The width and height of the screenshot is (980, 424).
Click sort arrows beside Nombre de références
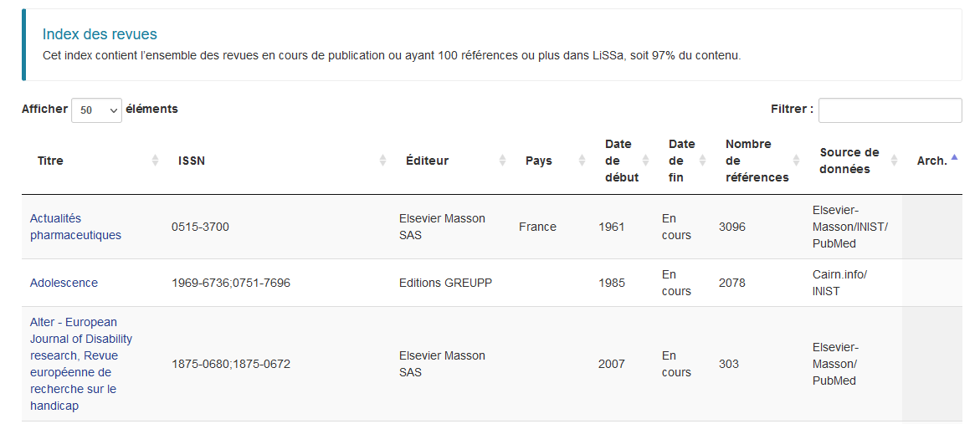(796, 161)
